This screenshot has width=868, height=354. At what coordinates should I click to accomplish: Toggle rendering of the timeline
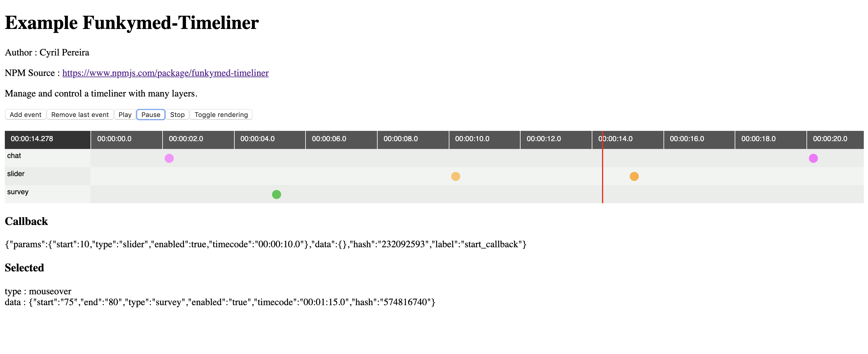[x=221, y=115]
